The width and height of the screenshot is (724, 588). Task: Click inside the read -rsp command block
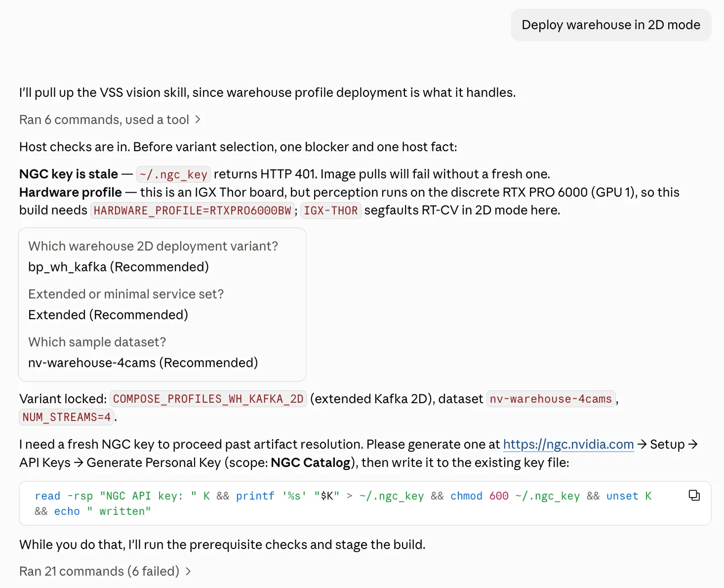pos(365,503)
